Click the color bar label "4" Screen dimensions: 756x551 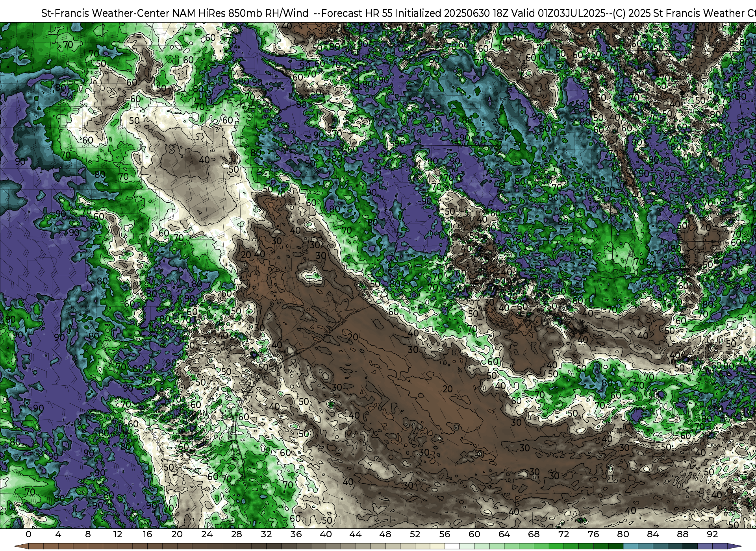(x=58, y=534)
